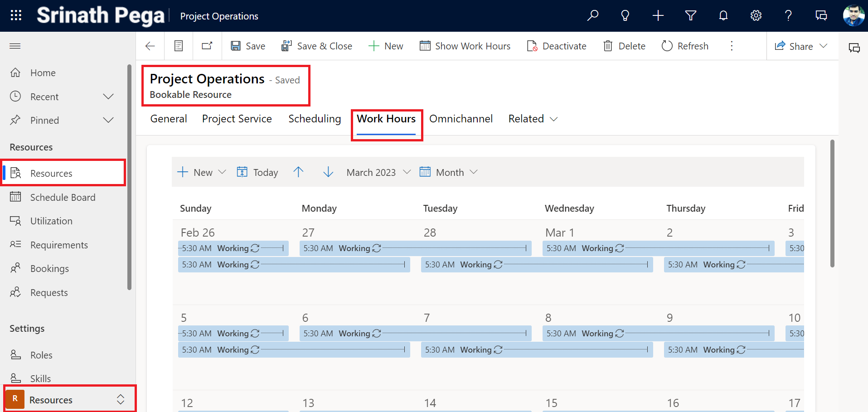Screen dimensions: 868x412
Task: Expand the Recent section in sidebar
Action: click(108, 97)
